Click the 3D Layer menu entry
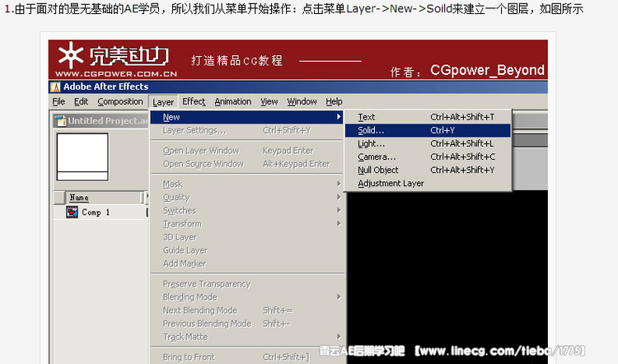This screenshot has width=618, height=364. pos(246,237)
